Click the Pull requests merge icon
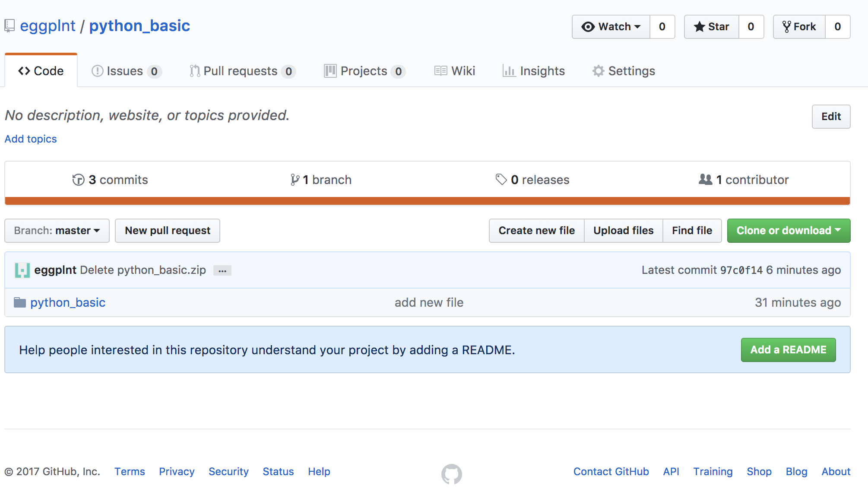Viewport: 868px width, 489px height. [195, 71]
